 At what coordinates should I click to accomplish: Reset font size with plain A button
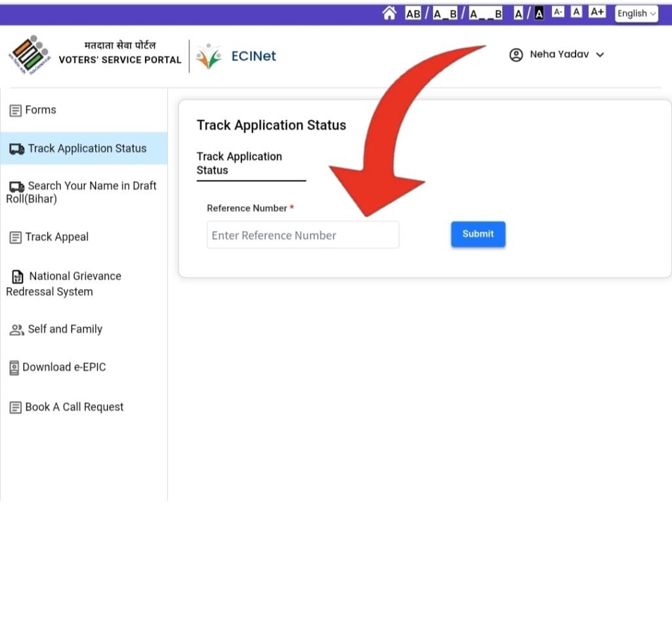click(x=576, y=12)
